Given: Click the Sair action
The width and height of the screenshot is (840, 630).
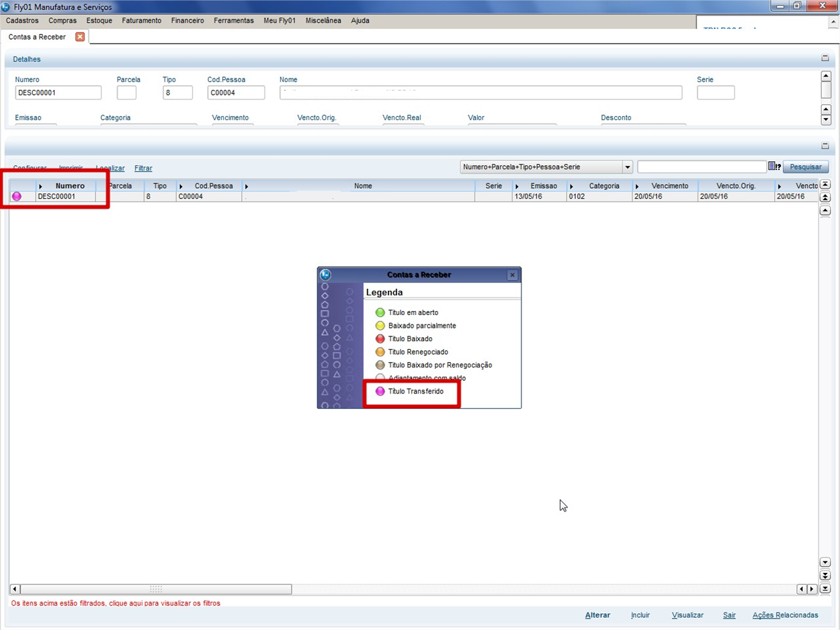Looking at the screenshot, I should 729,615.
